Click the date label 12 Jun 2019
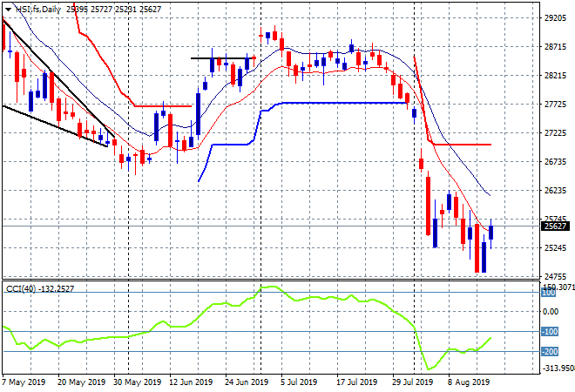Screen dimensions: 575x392 (x=191, y=382)
